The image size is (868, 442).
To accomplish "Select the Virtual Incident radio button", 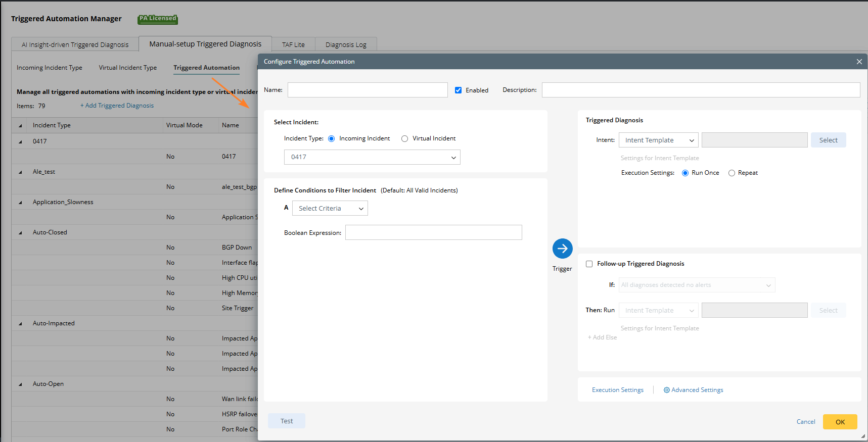I will pyautogui.click(x=404, y=139).
